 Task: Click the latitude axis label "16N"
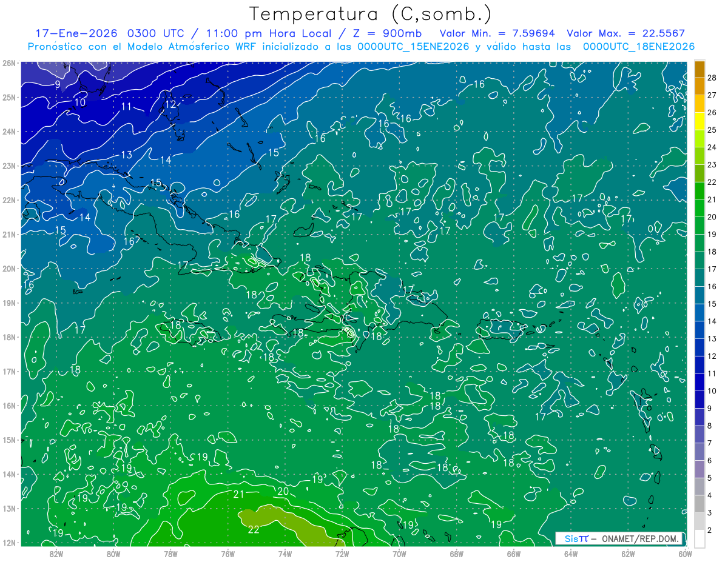[x=8, y=406]
